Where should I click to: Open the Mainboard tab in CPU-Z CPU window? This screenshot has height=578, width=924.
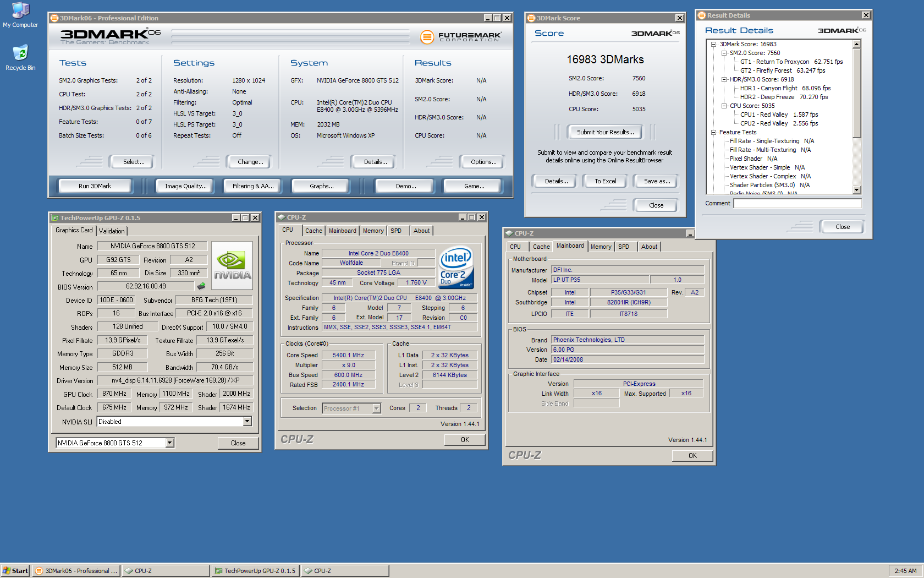click(342, 231)
